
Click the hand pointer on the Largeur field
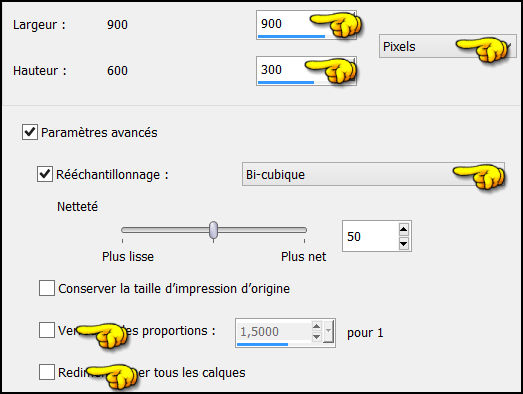(336, 25)
